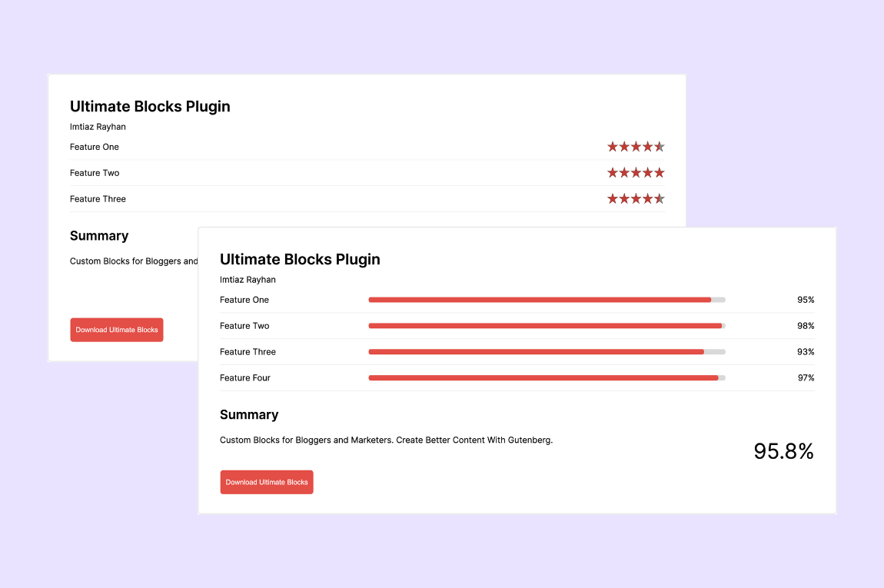This screenshot has height=588, width=884.
Task: Click the fifth star of Feature One rating
Action: (660, 146)
